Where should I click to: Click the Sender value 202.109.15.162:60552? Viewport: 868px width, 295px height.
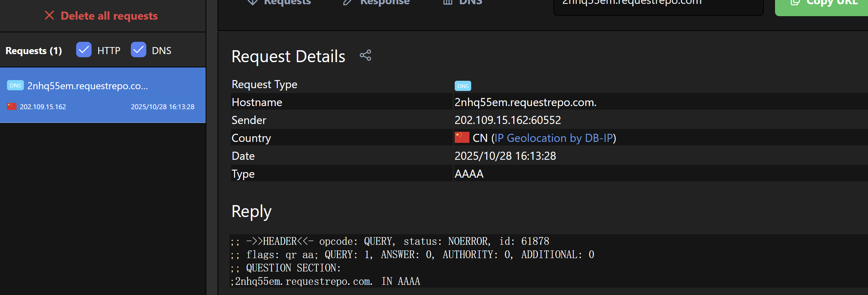coord(507,120)
